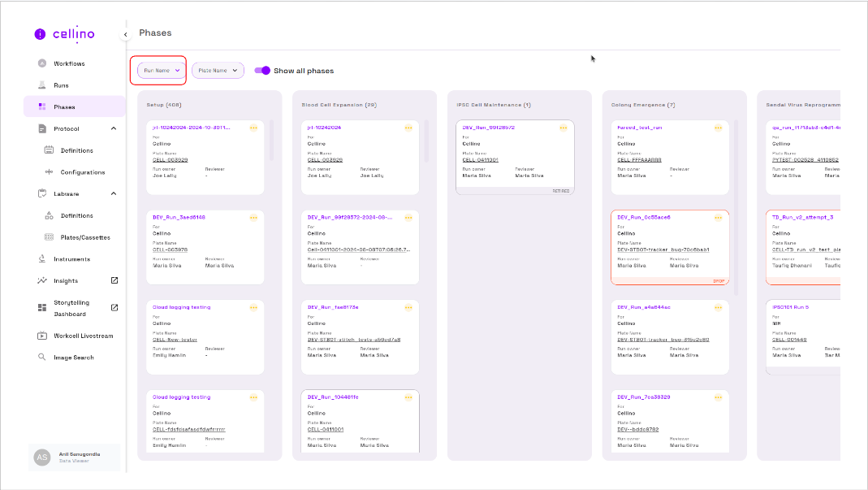The image size is (868, 490).
Task: Open options menu on DEV_Run_fae8173e card
Action: click(408, 308)
